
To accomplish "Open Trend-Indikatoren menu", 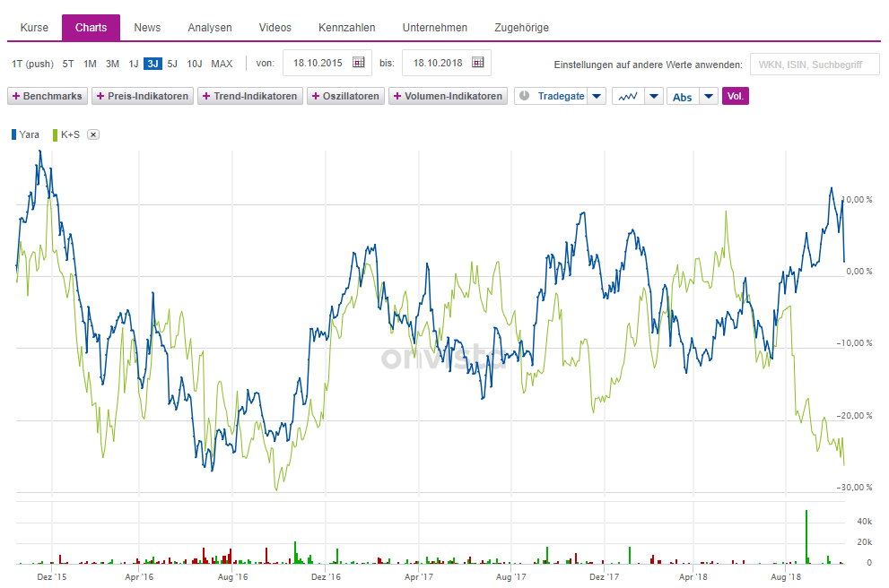I will [250, 96].
